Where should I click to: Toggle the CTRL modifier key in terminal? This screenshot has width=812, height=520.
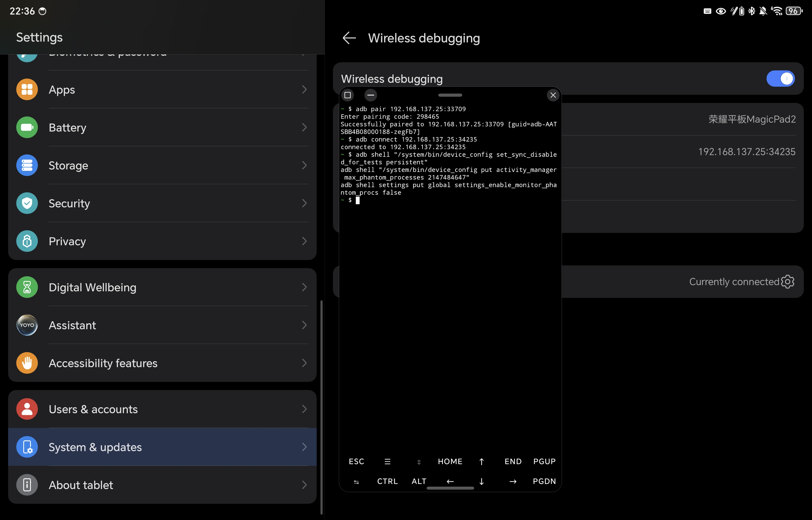tap(387, 481)
